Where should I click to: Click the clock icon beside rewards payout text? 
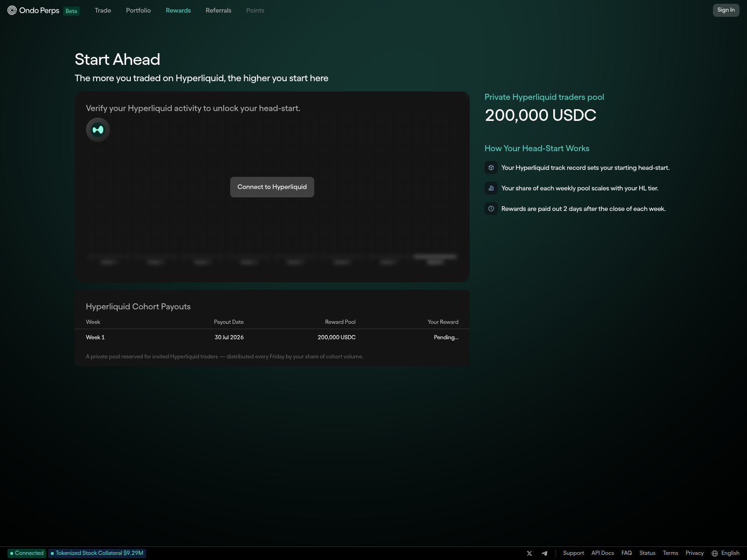pyautogui.click(x=491, y=209)
